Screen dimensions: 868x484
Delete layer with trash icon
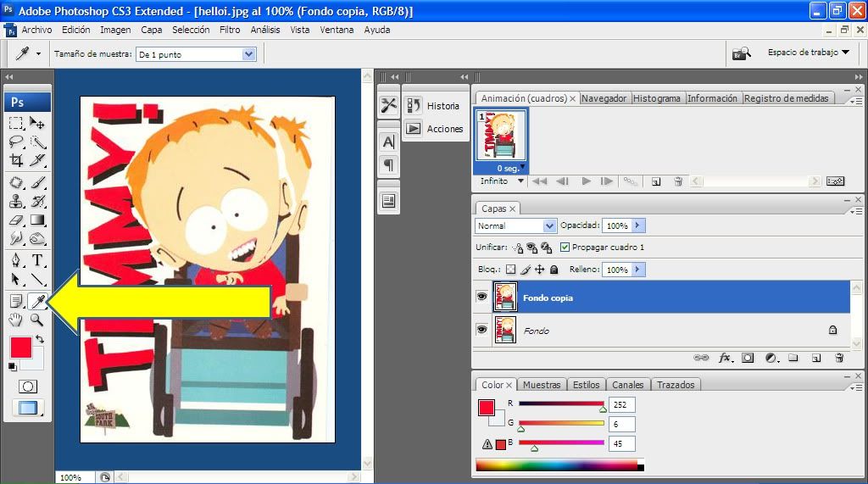coord(839,358)
